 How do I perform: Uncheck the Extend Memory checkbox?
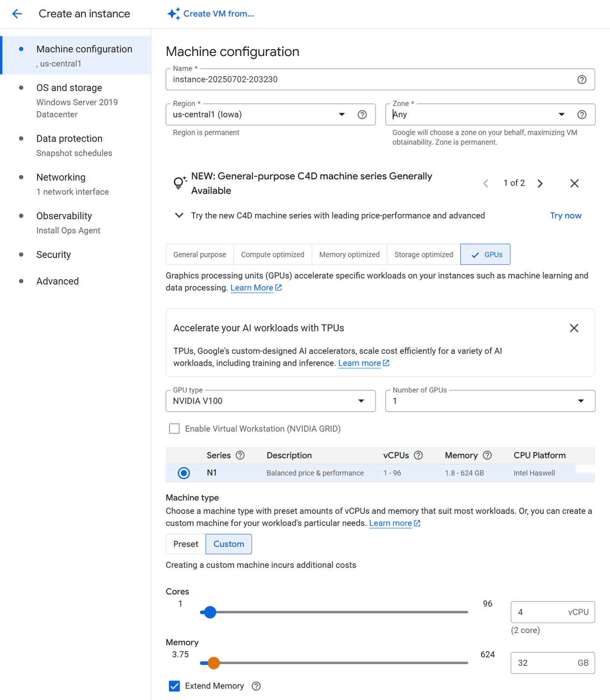(175, 686)
